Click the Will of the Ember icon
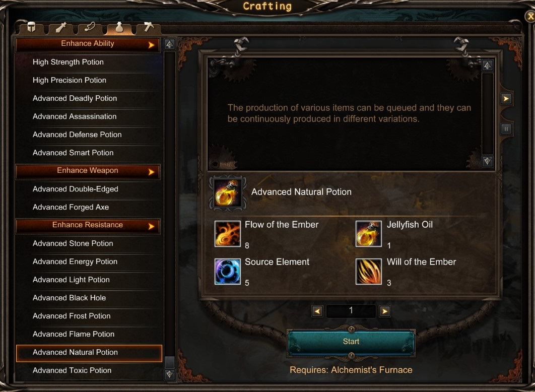The width and height of the screenshot is (535, 392). click(368, 272)
